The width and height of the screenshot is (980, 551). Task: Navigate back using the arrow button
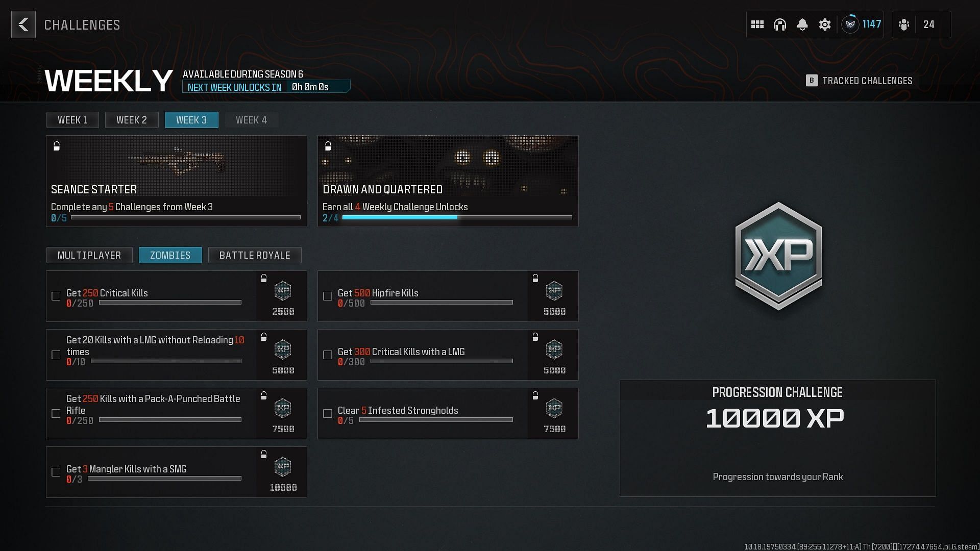pyautogui.click(x=23, y=25)
